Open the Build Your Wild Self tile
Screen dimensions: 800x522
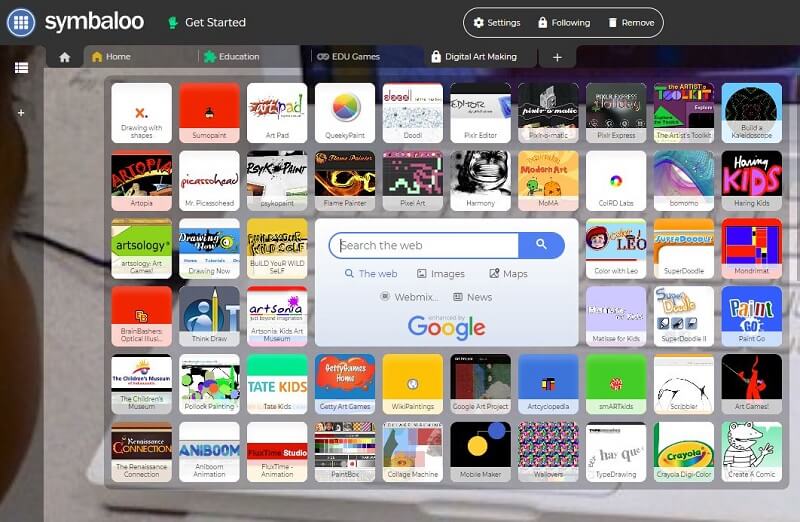click(277, 248)
